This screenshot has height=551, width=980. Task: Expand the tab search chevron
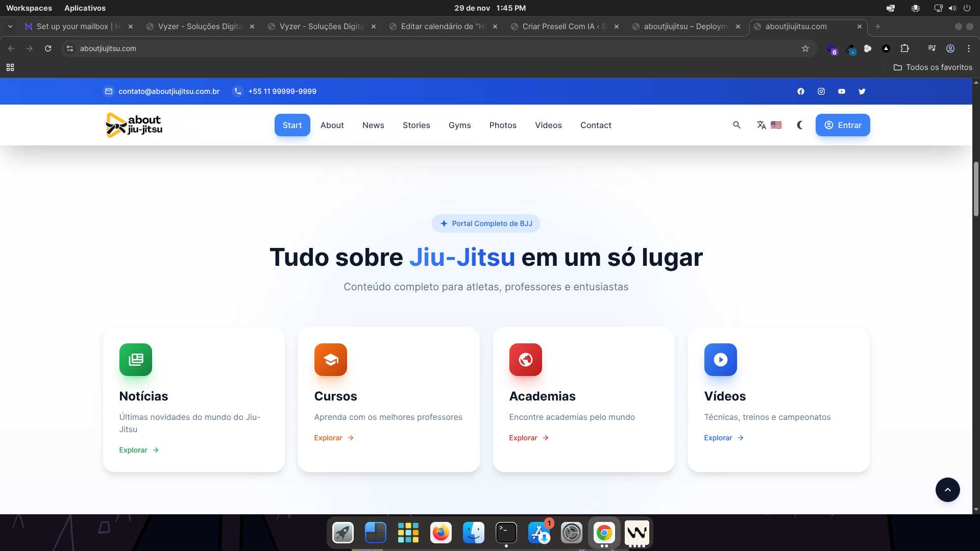(10, 27)
